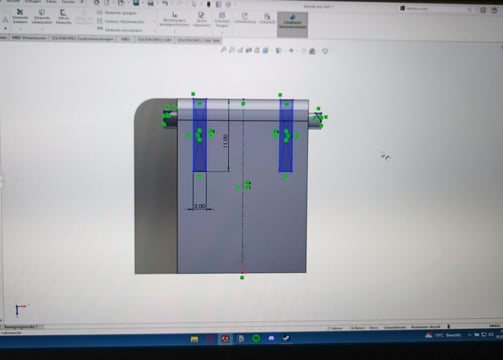Open Steam from the taskbar

click(286, 338)
